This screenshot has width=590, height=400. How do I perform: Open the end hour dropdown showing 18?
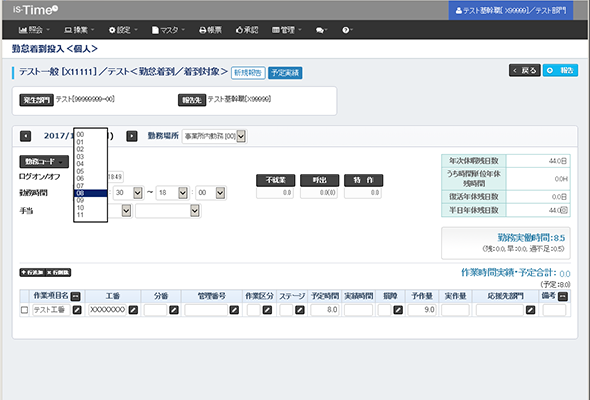(172, 193)
